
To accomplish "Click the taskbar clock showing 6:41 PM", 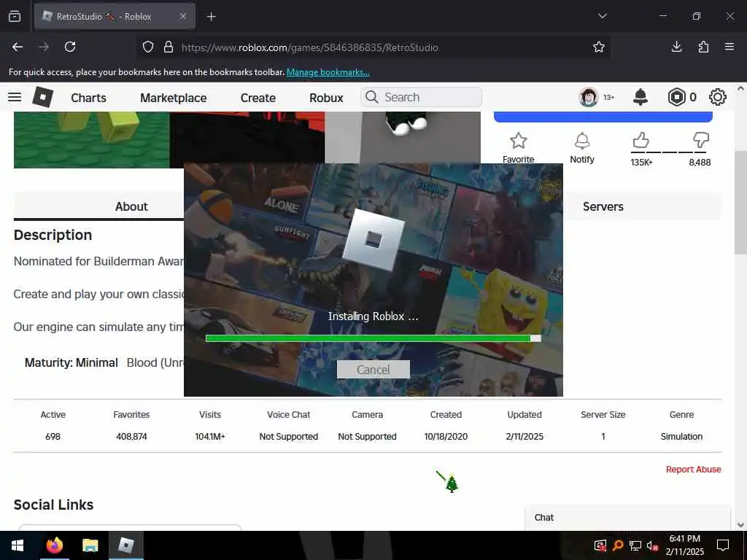I will pos(684,545).
